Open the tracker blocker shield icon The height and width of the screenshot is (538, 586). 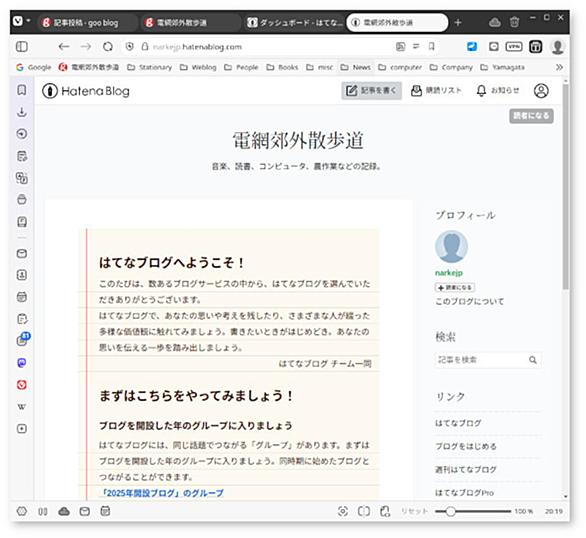tap(130, 47)
